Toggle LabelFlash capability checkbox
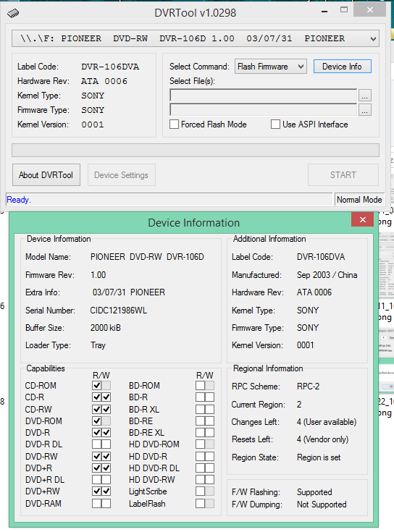Screen dimensions: 394x532 pyautogui.click(x=200, y=504)
